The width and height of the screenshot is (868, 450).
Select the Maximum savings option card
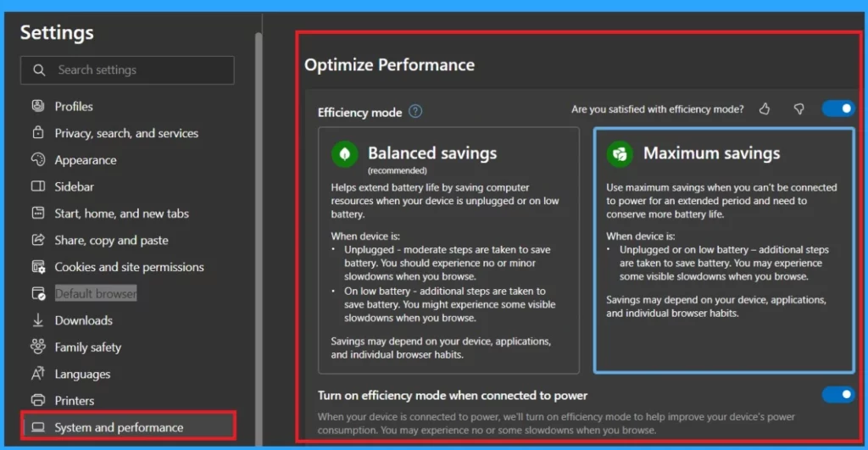pyautogui.click(x=724, y=250)
